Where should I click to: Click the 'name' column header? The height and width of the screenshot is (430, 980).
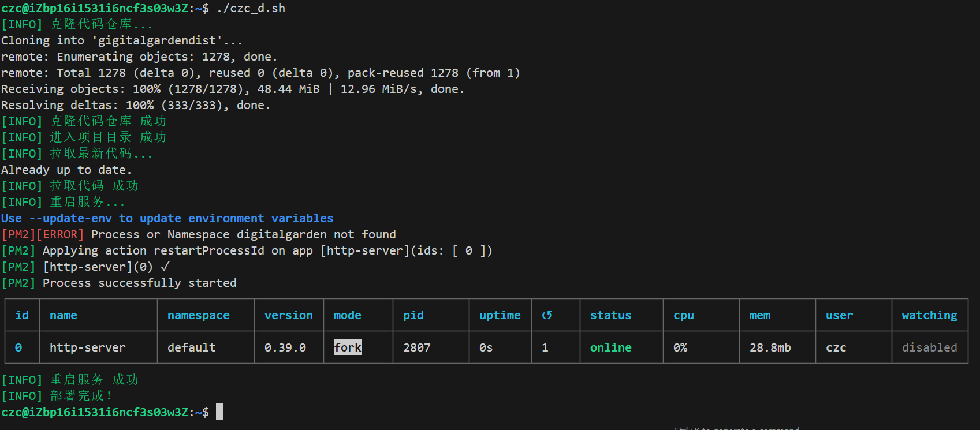pos(64,315)
